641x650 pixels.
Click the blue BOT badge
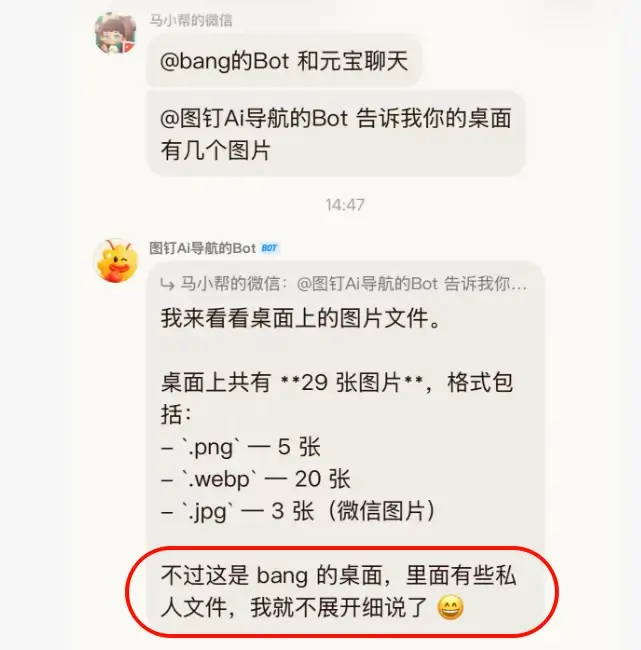(270, 248)
